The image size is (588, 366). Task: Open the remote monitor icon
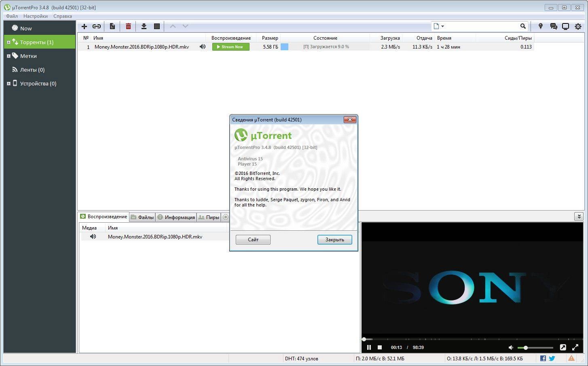coord(565,26)
